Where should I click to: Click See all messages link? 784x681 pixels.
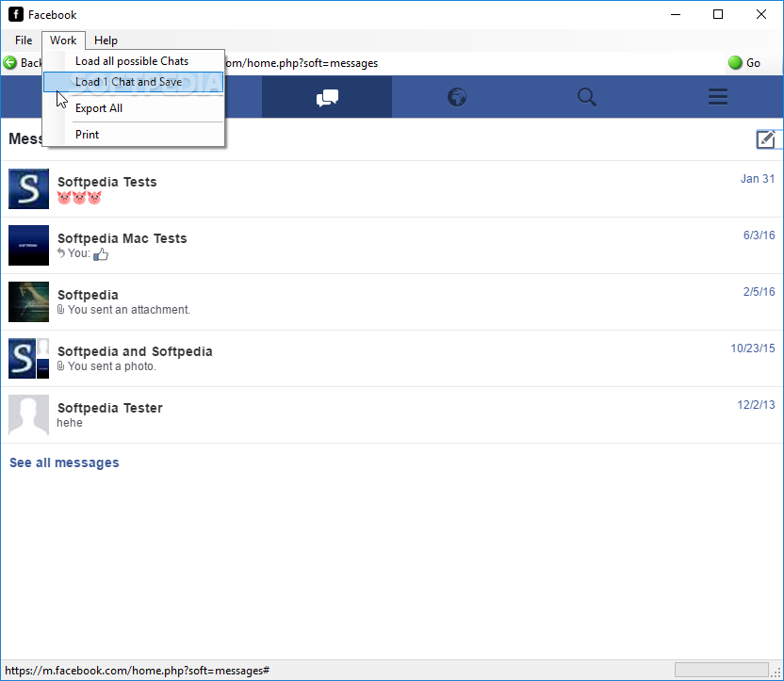pos(64,462)
